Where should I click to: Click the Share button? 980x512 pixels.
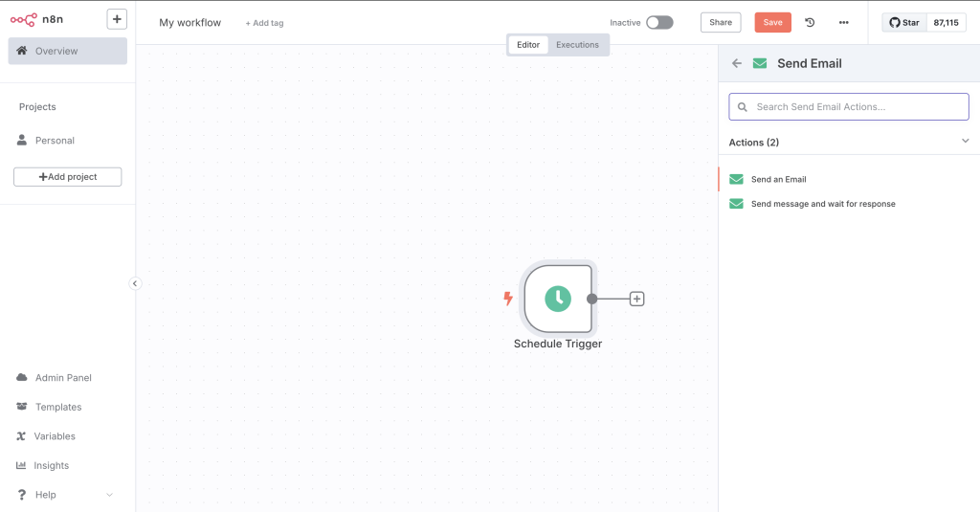[721, 22]
